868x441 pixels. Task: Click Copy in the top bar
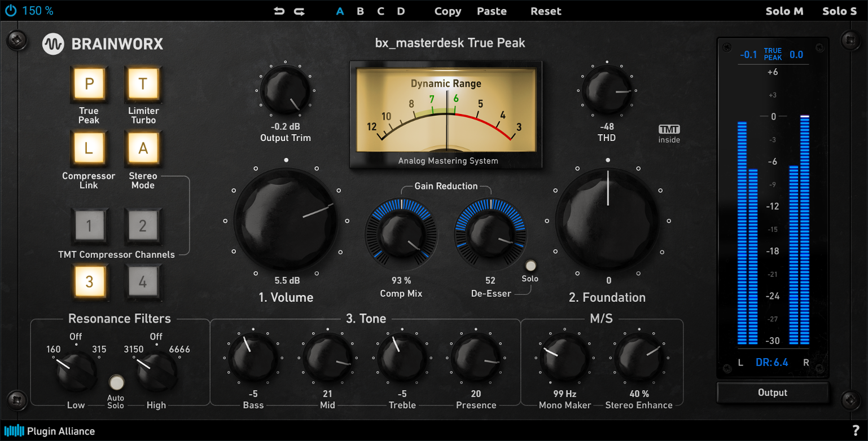[448, 11]
